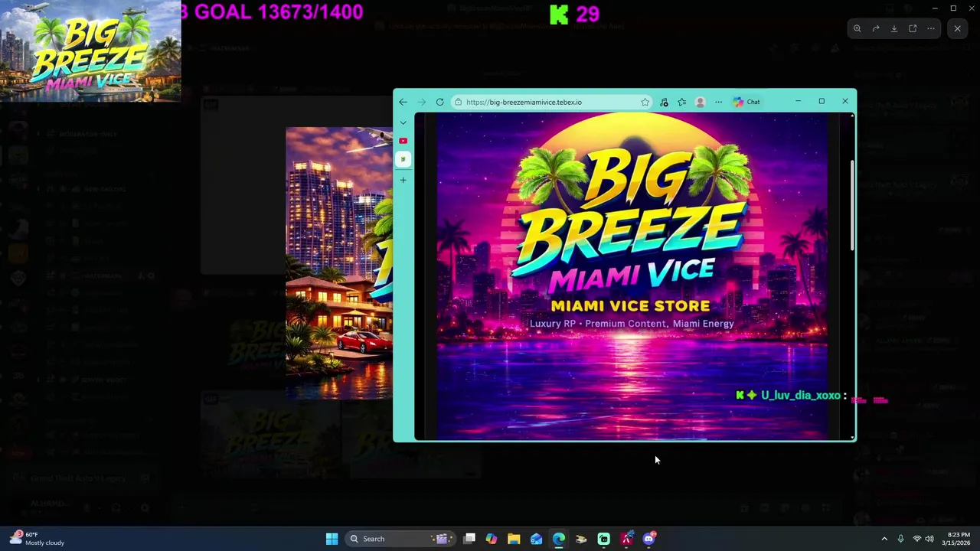Click the forward arrow in browser toolbar

(421, 102)
